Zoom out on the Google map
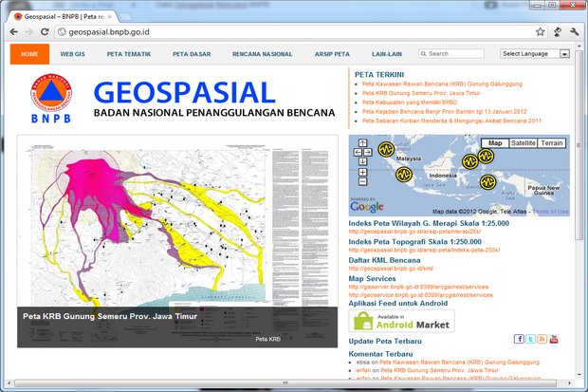 (x=362, y=181)
